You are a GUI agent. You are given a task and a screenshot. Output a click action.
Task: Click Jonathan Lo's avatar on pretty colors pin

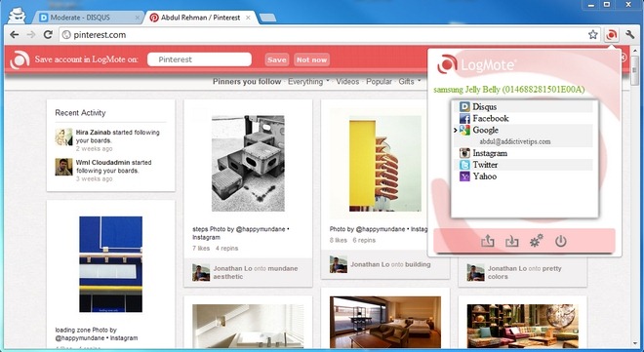point(475,272)
